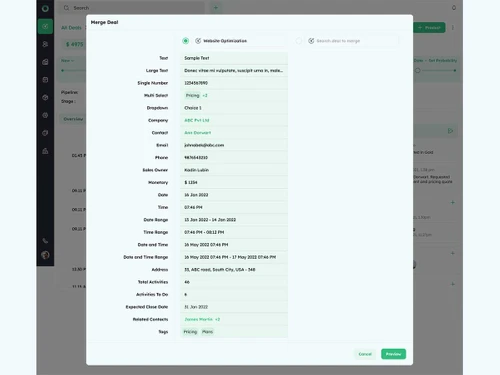Select the Single Number value 1234567890
This screenshot has width=500, height=375.
(196, 83)
